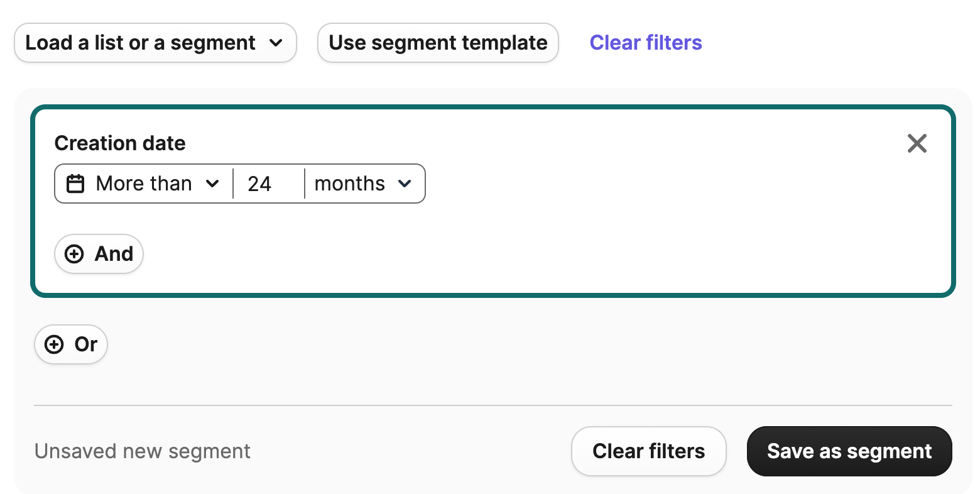Screen dimensions: 980x494
Task: Click the number field showing 24
Action: click(x=268, y=184)
